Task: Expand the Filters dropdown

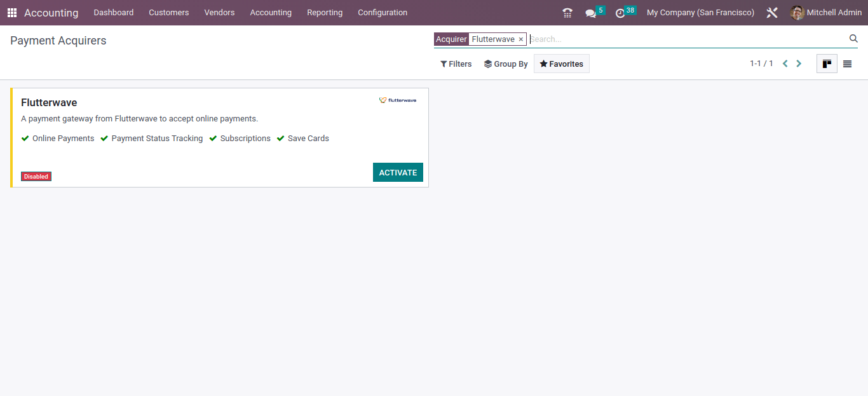Action: pos(456,64)
